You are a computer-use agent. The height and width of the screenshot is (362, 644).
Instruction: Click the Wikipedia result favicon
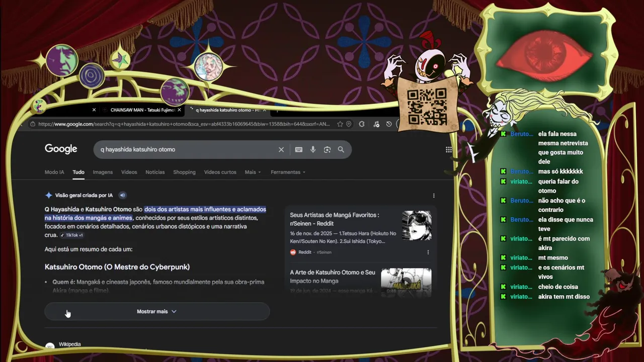[x=50, y=346]
